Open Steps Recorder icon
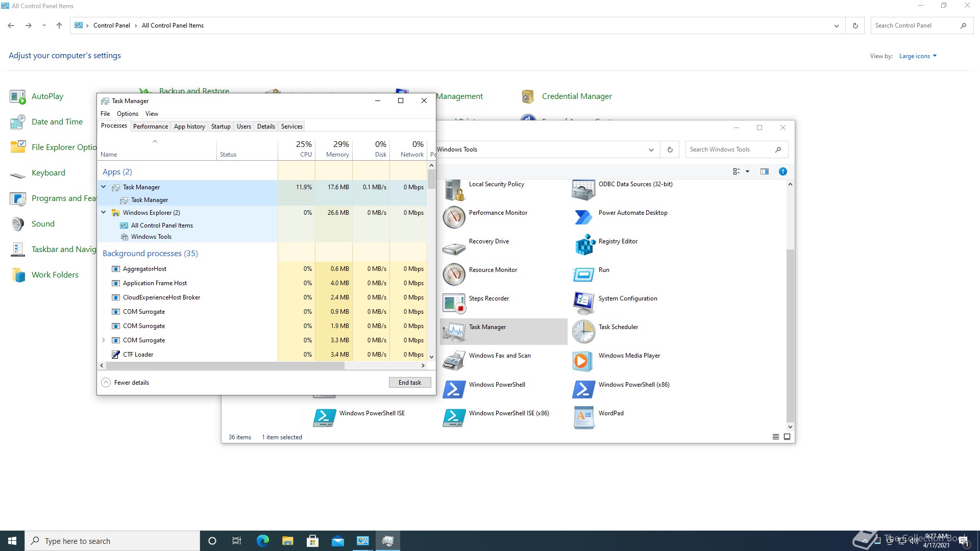980x551 pixels. (x=453, y=303)
